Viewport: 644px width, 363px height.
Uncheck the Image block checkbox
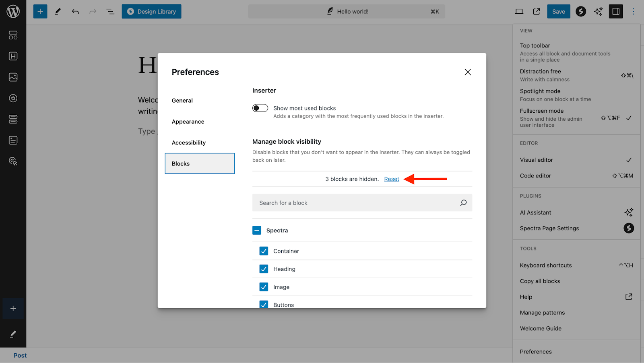click(x=264, y=287)
